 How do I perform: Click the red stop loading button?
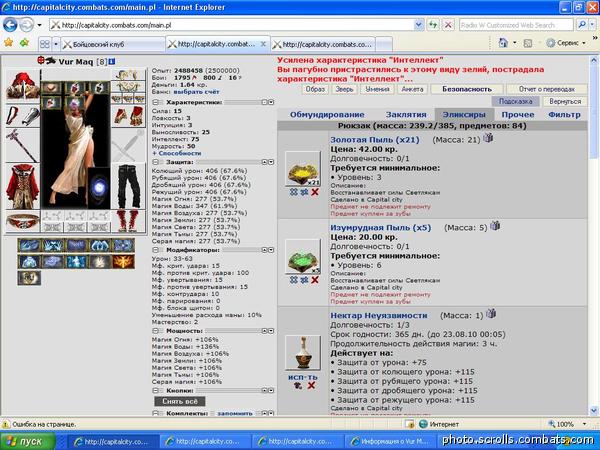point(448,25)
